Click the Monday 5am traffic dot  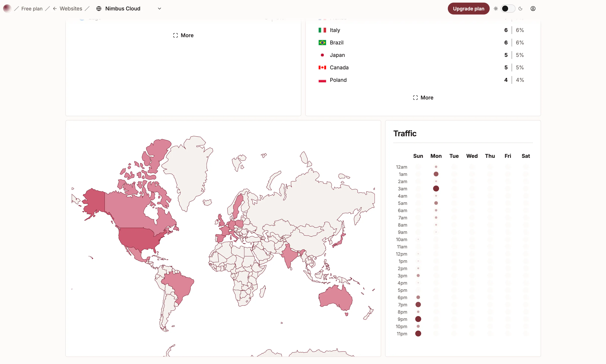(x=436, y=203)
